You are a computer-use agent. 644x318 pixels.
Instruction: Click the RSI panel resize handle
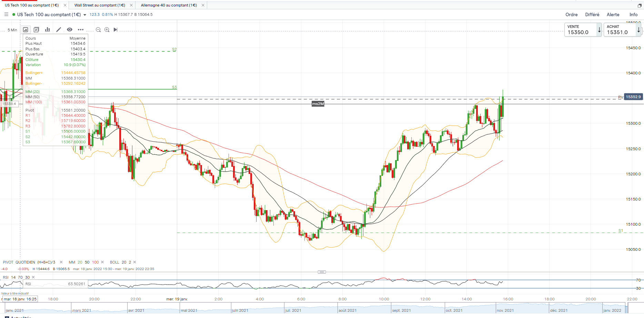point(322,272)
